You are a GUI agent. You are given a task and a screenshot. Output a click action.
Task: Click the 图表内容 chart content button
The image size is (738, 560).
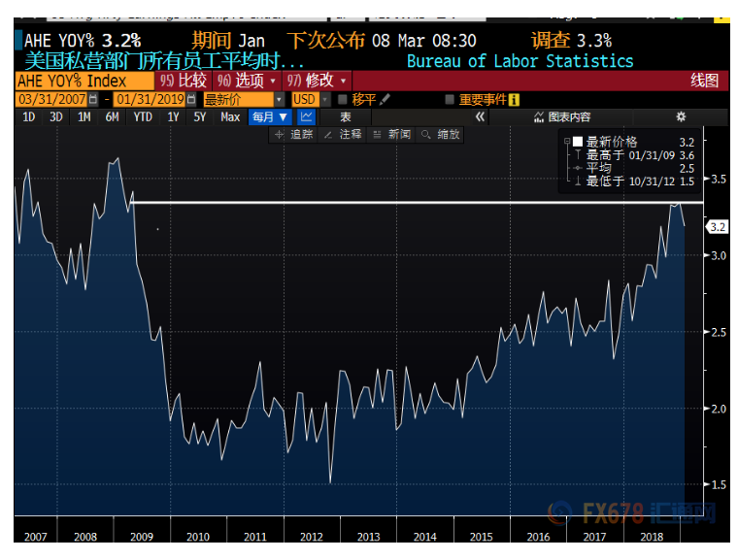click(561, 117)
